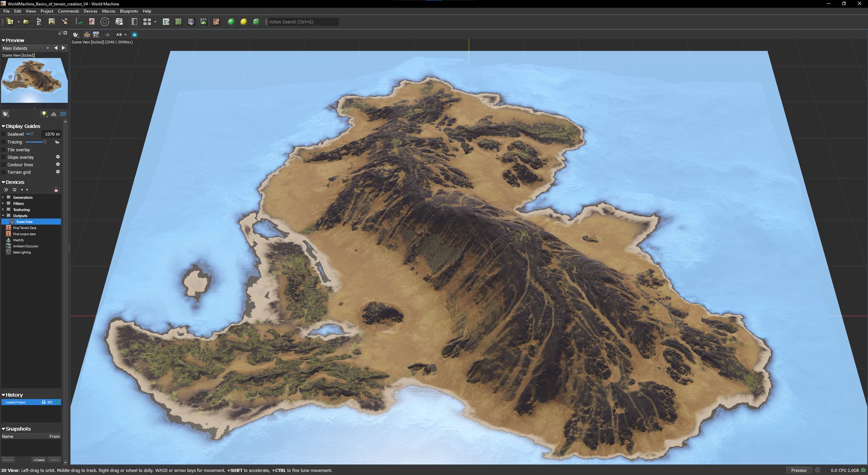Open the Blueprints menu
Screen dimensions: 868x475
pyautogui.click(x=129, y=11)
